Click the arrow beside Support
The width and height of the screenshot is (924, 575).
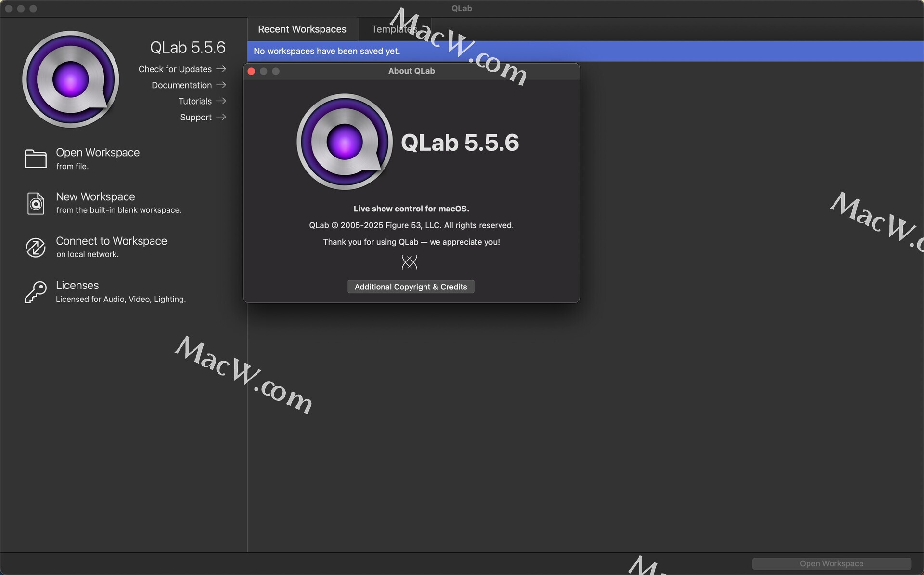(221, 117)
